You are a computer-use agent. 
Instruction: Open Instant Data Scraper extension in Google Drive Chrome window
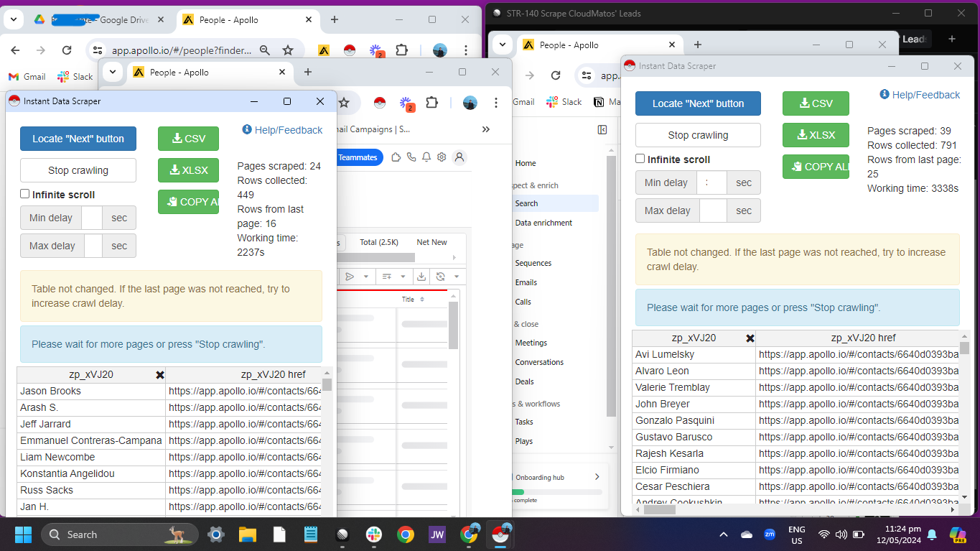[x=350, y=50]
